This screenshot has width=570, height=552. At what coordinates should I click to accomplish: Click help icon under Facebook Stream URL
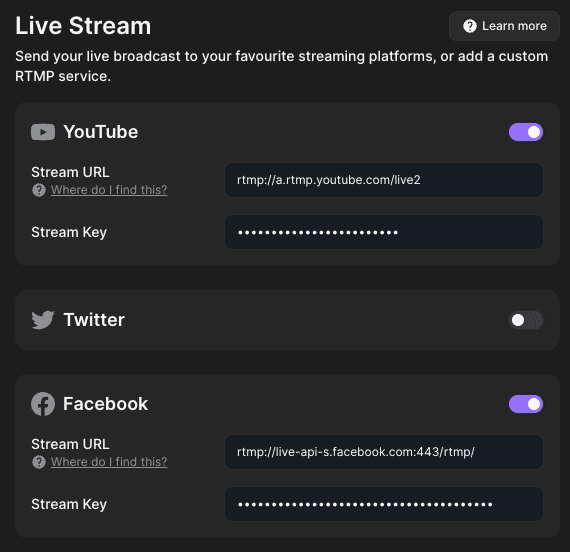[x=39, y=462]
